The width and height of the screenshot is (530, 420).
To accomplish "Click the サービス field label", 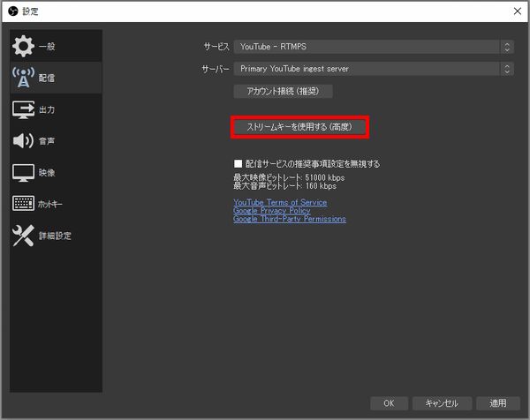I will coord(216,47).
